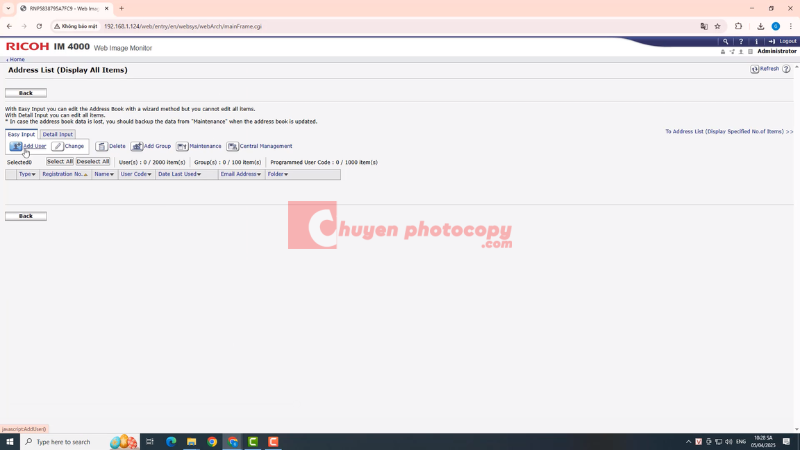
Task: Go to the Home breadcrumb link
Action: point(17,60)
